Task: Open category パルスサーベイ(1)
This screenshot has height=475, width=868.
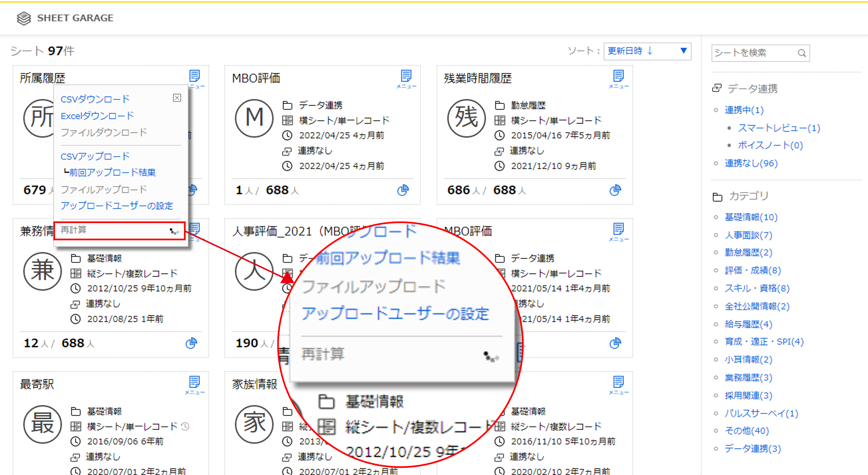Action: point(761,413)
